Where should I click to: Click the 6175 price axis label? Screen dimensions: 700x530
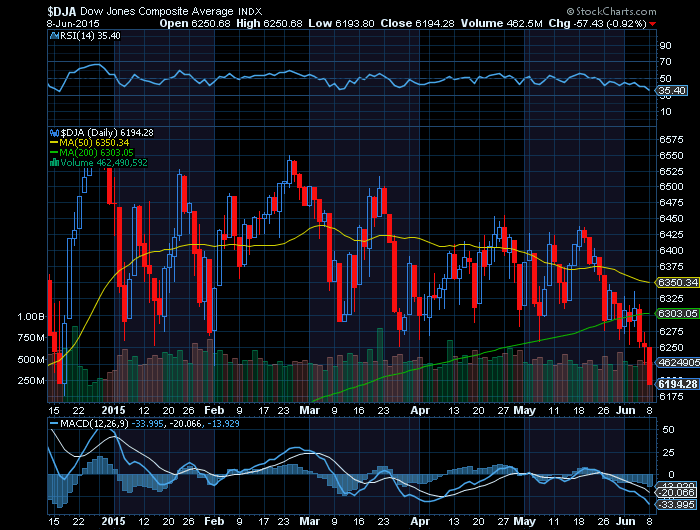point(671,396)
